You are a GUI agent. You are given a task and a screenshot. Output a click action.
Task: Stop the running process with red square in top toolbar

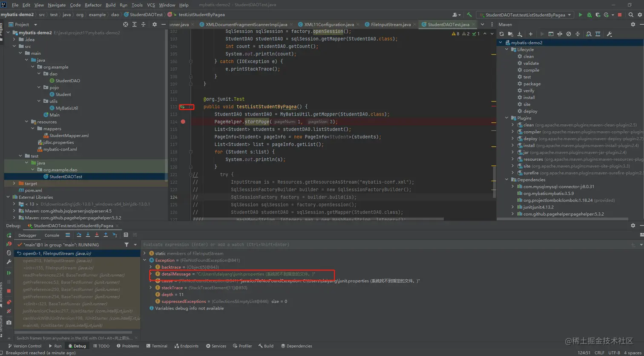coord(620,15)
